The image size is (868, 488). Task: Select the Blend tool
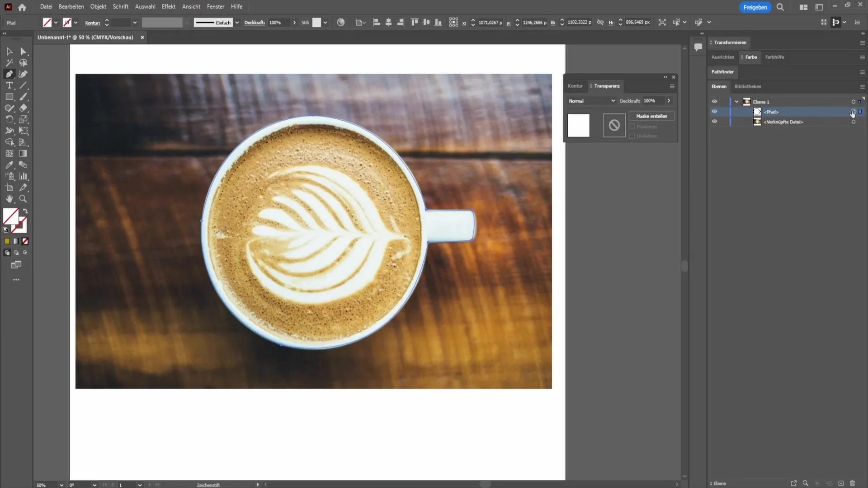(24, 165)
